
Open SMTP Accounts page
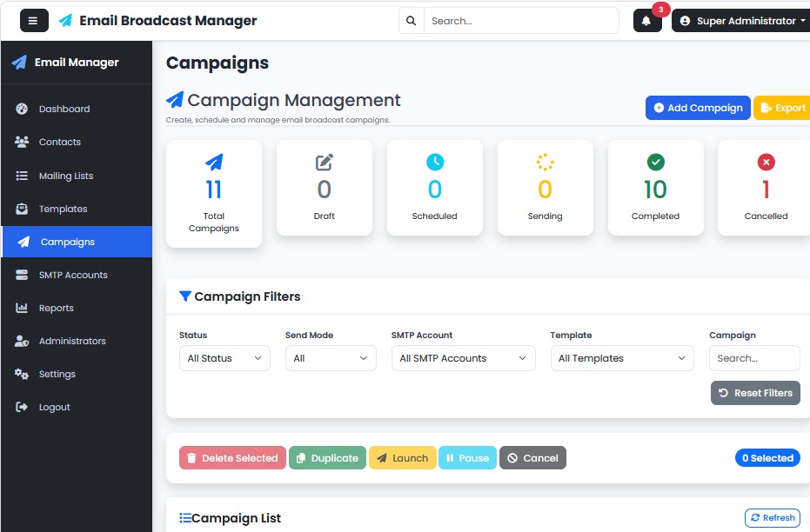pos(77,275)
